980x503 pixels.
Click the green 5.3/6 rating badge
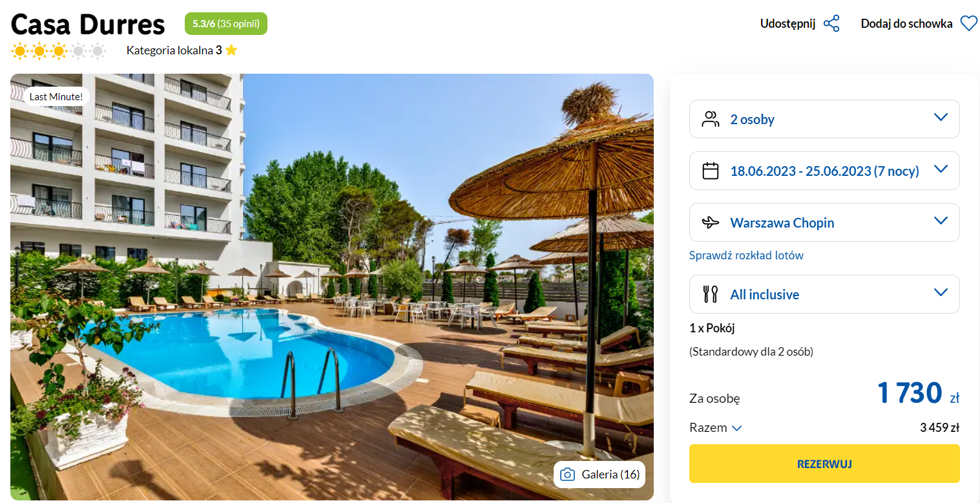226,24
